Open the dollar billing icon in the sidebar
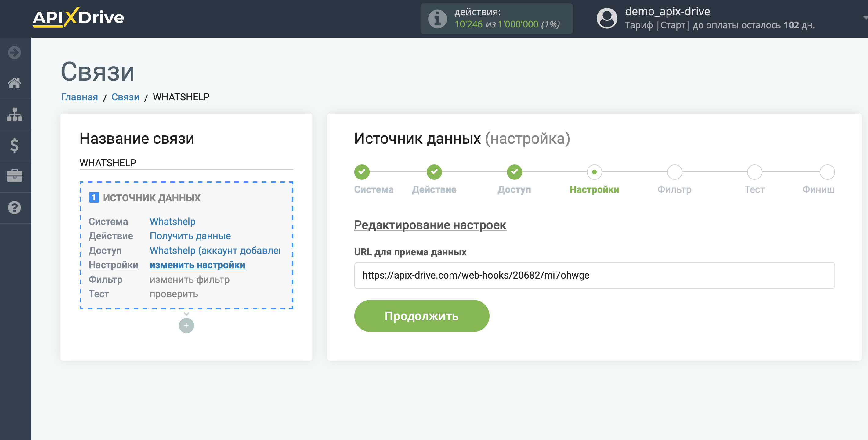 pos(14,145)
